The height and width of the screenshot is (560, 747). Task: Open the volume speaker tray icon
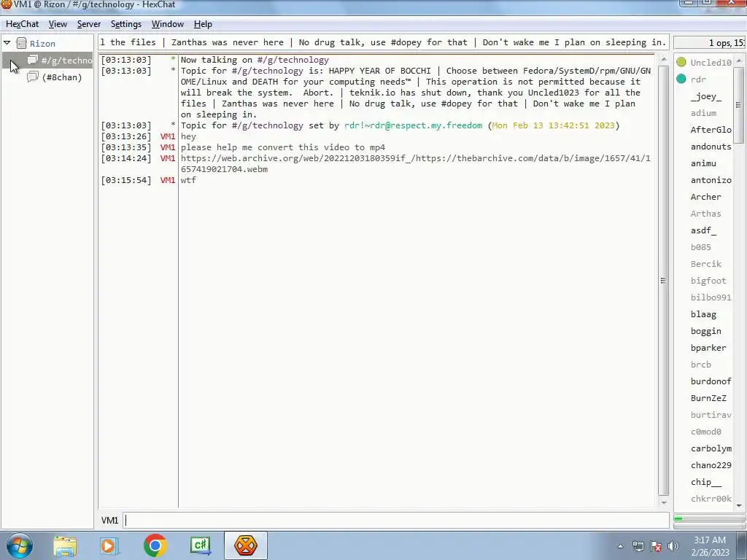pyautogui.click(x=673, y=546)
